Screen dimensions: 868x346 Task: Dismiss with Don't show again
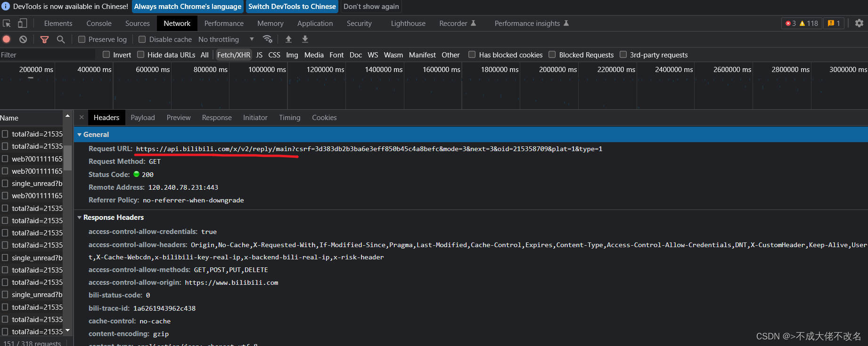[371, 7]
